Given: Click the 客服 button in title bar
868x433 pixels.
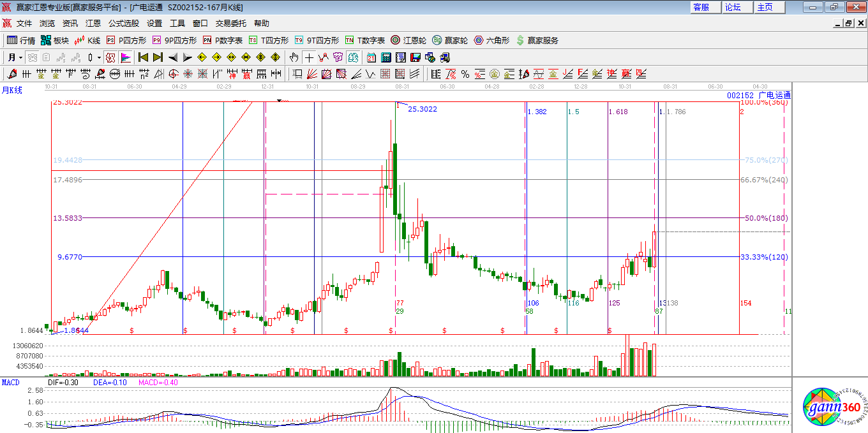Looking at the screenshot, I should tap(701, 7).
